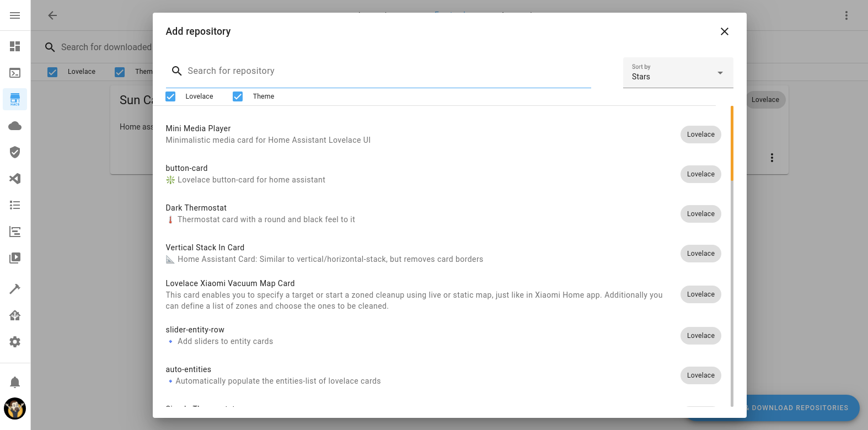Screen dimensions: 868x430
Task: Open the top-right overflow menu
Action: click(846, 15)
